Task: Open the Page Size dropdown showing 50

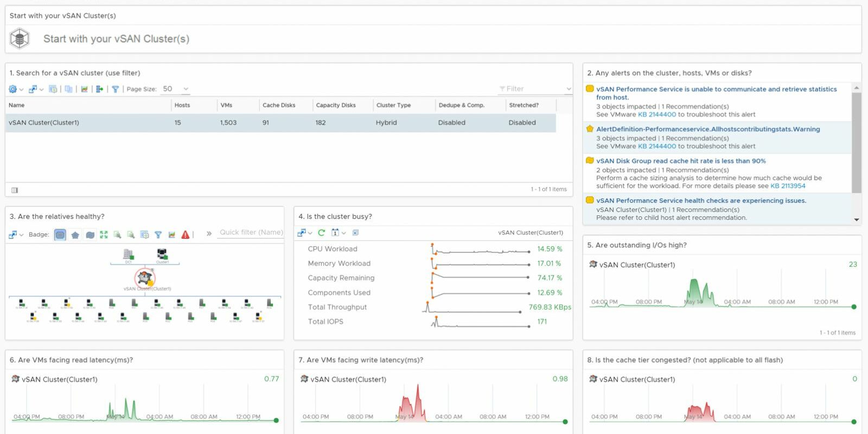Action: (176, 89)
